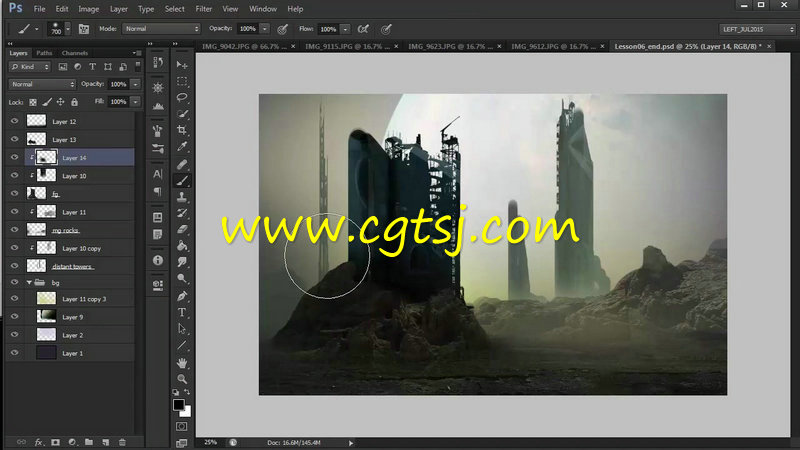The height and width of the screenshot is (450, 800).
Task: Open the Character panel icon
Action: click(x=158, y=174)
